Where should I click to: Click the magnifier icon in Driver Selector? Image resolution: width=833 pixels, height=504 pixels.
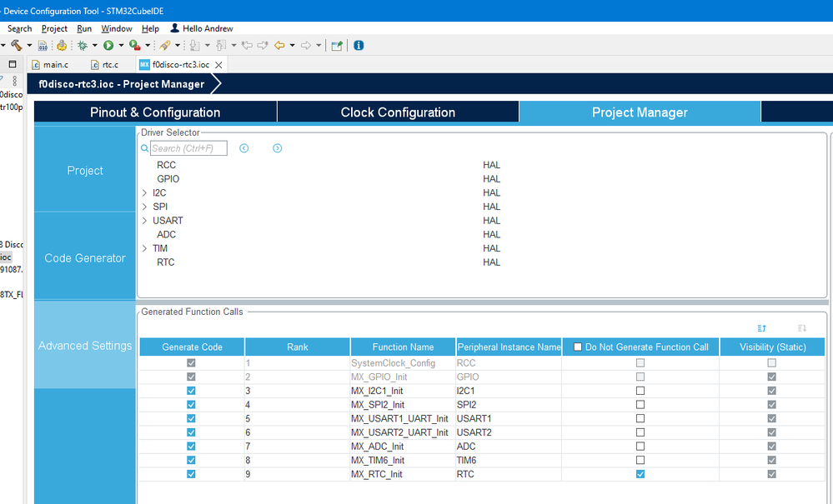(x=144, y=148)
